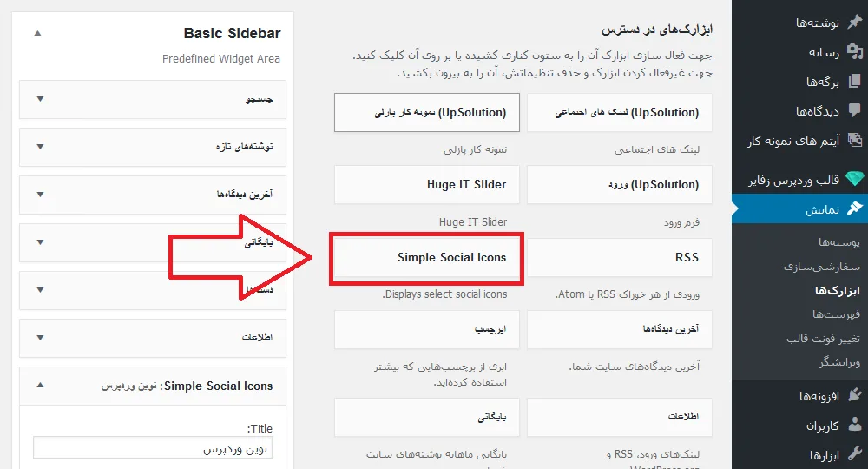Click the wrench icon beside ابزارها
The height and width of the screenshot is (469, 868).
[x=855, y=454]
